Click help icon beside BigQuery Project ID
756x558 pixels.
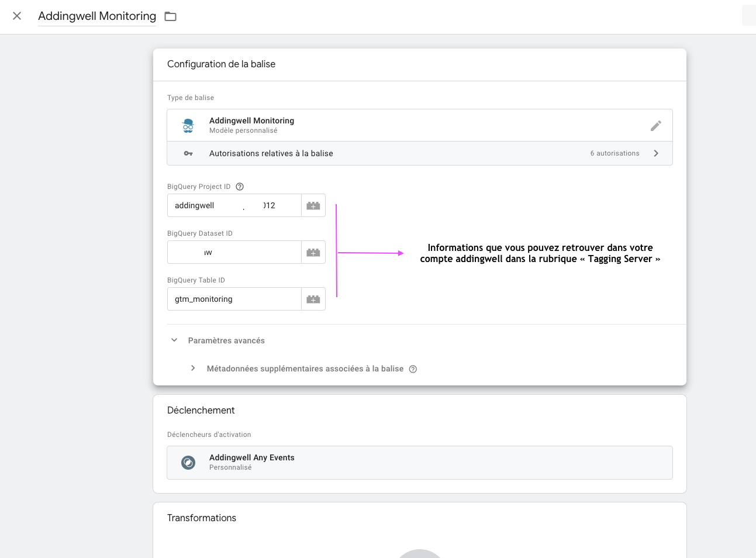240,187
